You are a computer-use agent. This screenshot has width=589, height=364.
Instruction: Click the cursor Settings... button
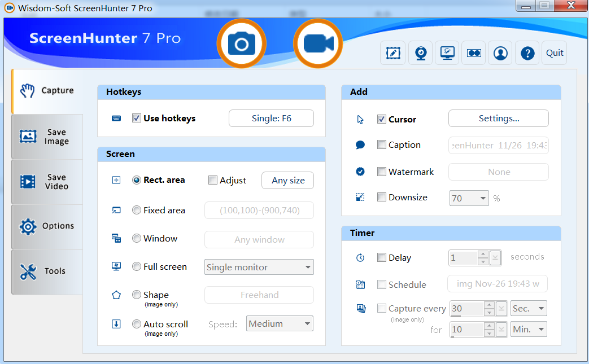pyautogui.click(x=498, y=119)
